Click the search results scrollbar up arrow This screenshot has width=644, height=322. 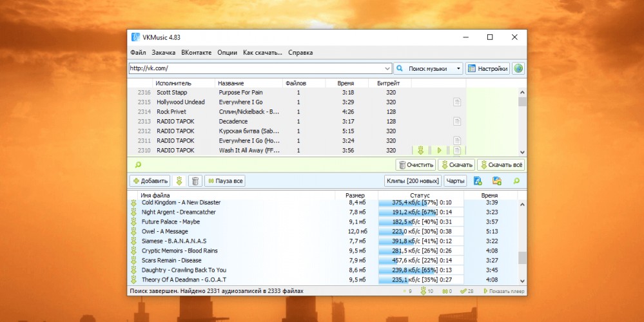tap(522, 93)
